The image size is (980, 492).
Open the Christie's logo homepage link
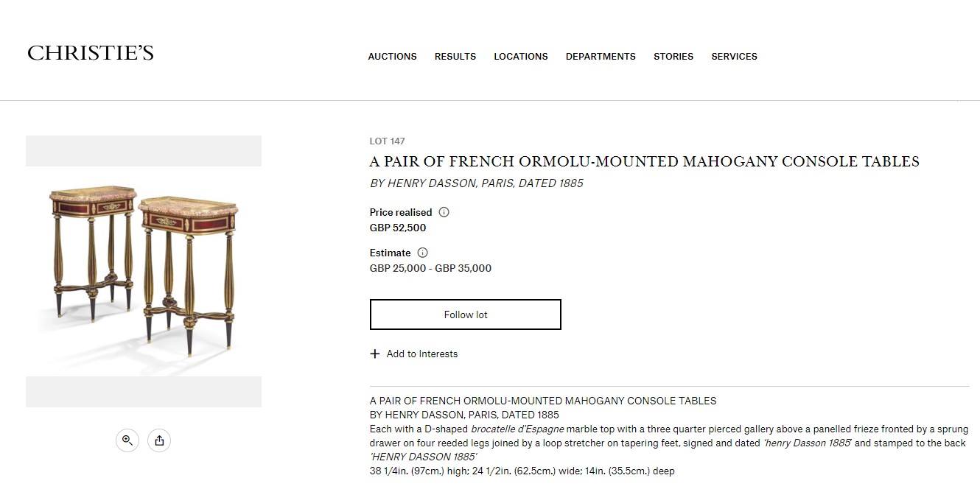[91, 53]
